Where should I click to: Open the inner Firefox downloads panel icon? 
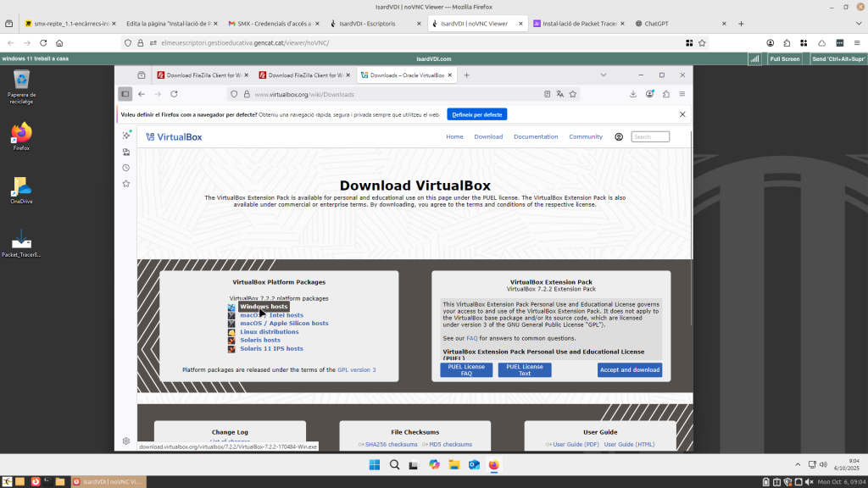pos(633,94)
